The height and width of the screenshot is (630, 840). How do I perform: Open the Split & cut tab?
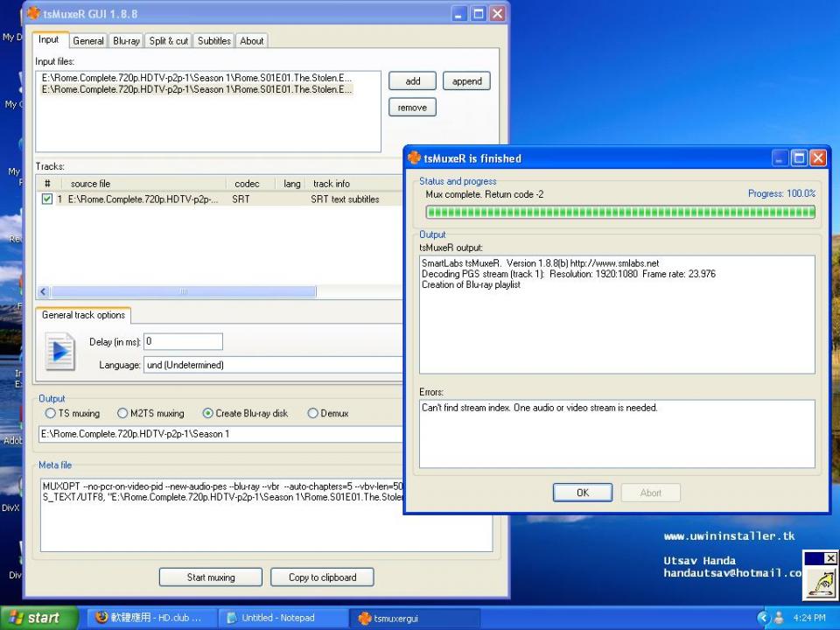coord(168,40)
